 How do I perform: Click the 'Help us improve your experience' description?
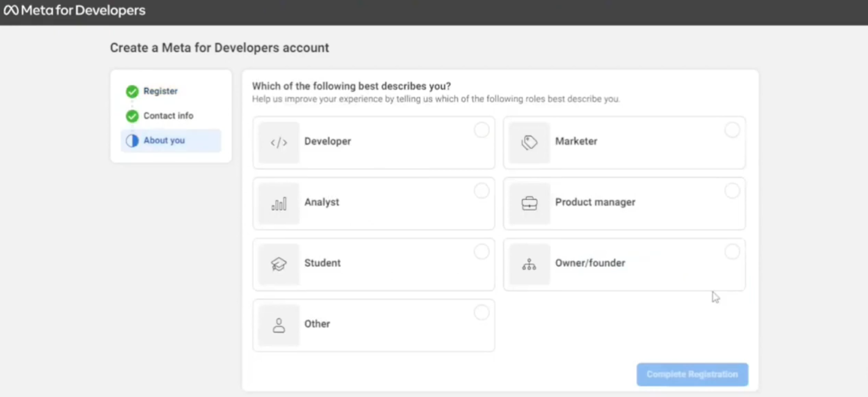[x=436, y=99]
